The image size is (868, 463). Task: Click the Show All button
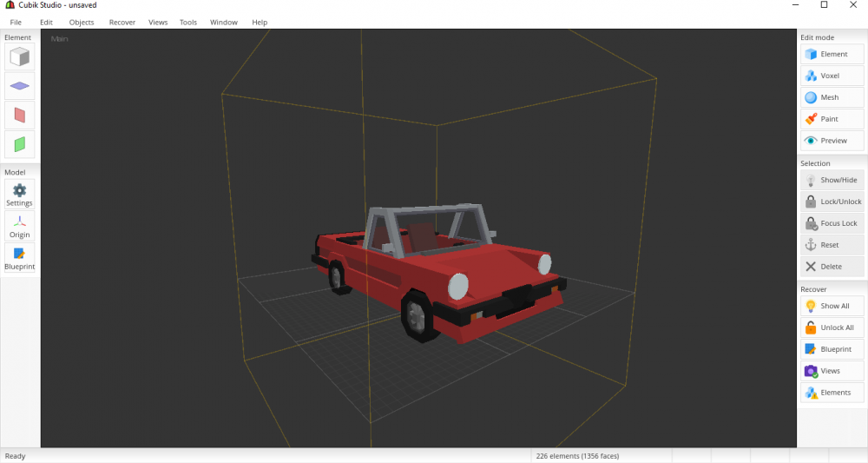pos(831,306)
